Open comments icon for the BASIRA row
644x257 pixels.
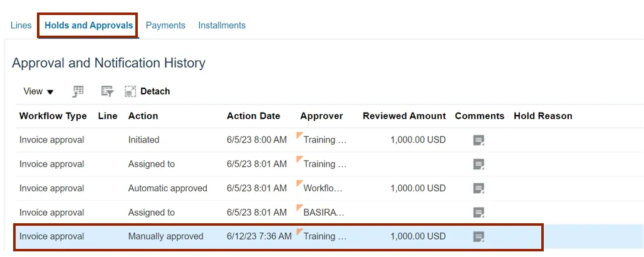(x=479, y=213)
